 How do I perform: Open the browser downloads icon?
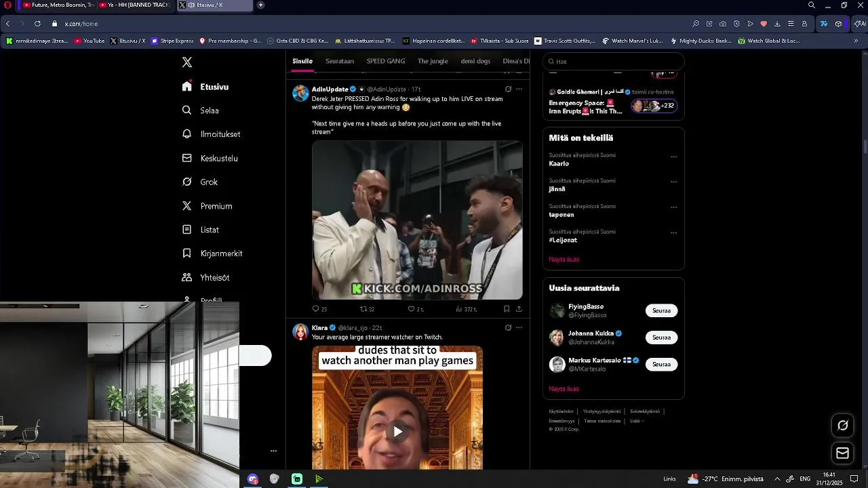click(777, 24)
